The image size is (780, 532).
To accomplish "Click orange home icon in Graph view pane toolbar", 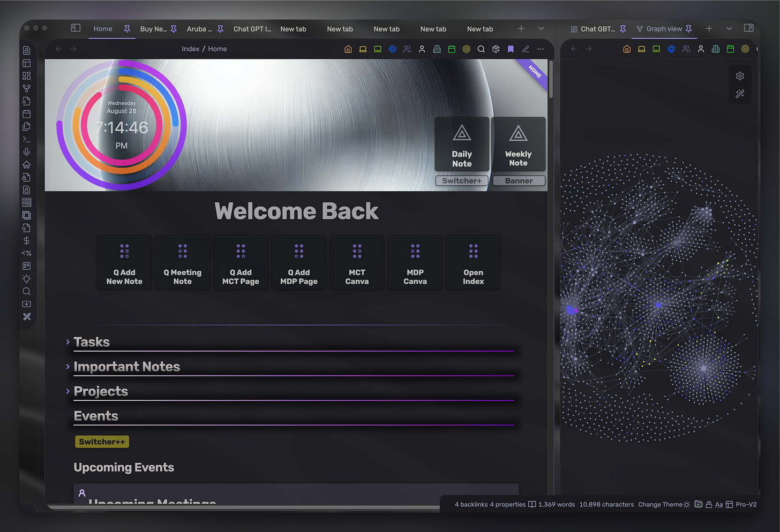I will (x=627, y=49).
